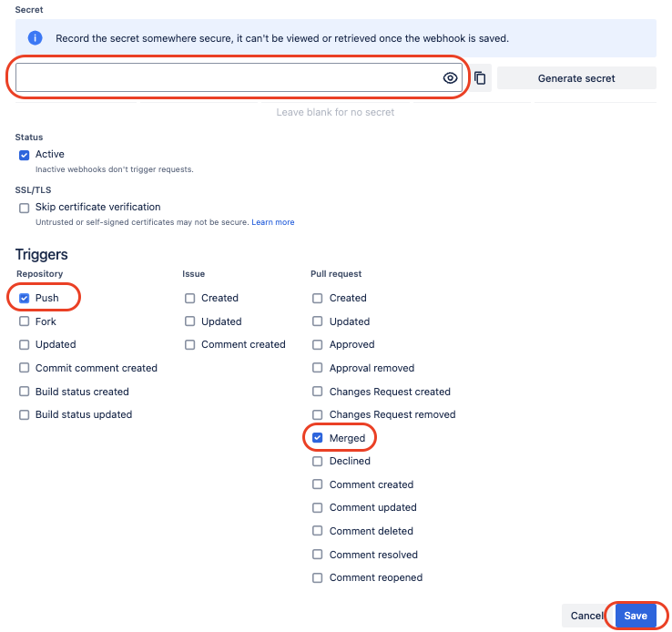Enable the Pull request Declined trigger

pyautogui.click(x=318, y=461)
